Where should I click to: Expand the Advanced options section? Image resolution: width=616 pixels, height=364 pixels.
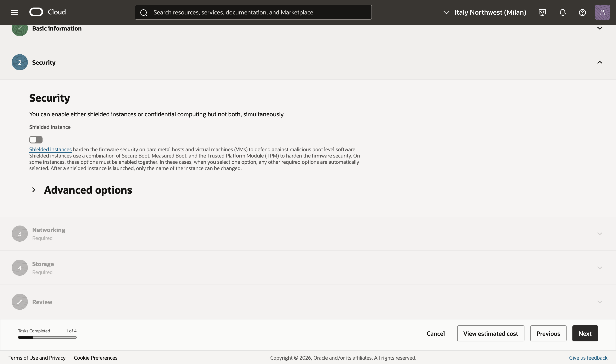pyautogui.click(x=34, y=190)
